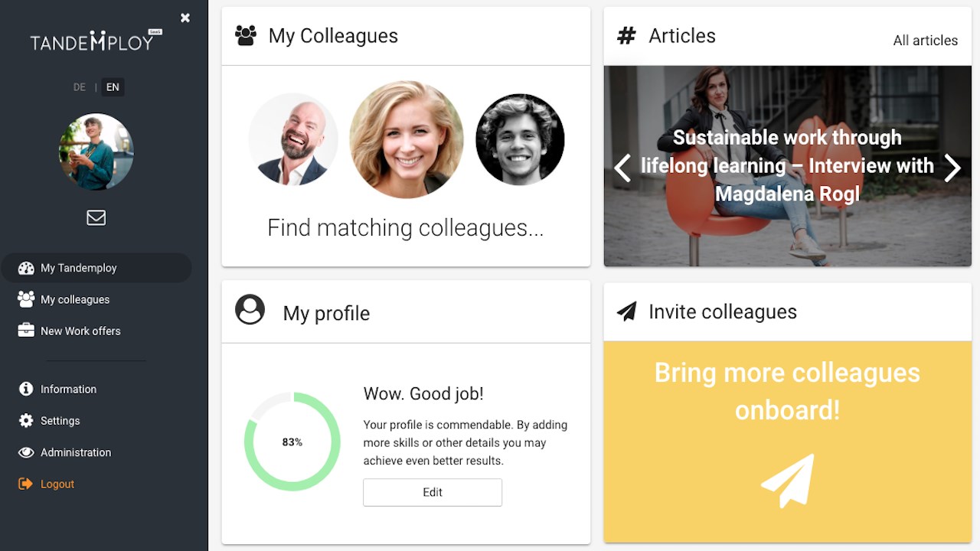
Task: Switch language to EN
Action: click(113, 87)
